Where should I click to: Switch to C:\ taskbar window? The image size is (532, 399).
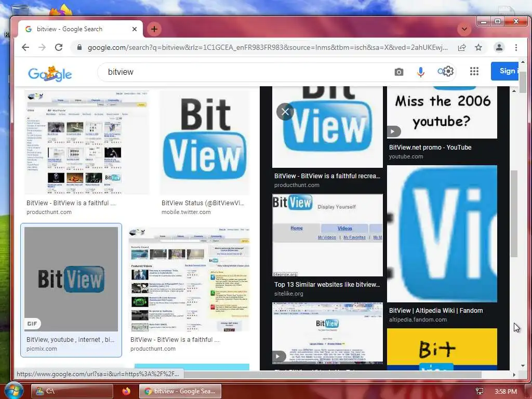(72, 391)
